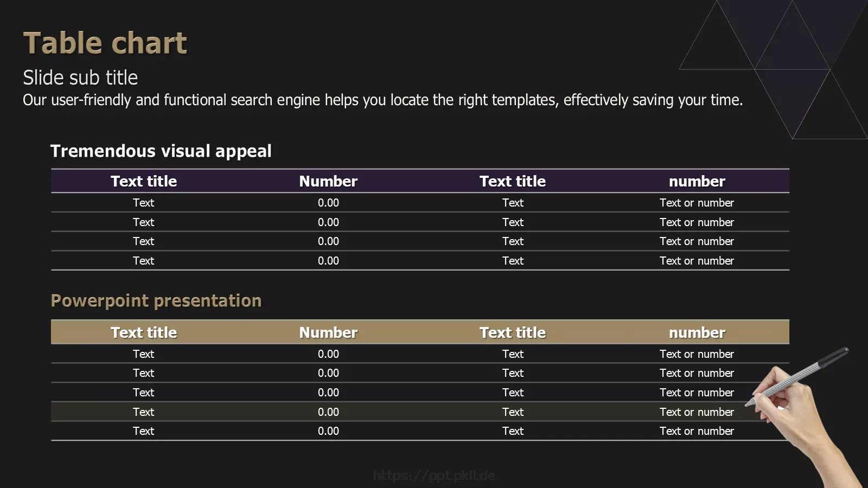
Task: Select the 'Slide sub title' text
Action: point(80,78)
